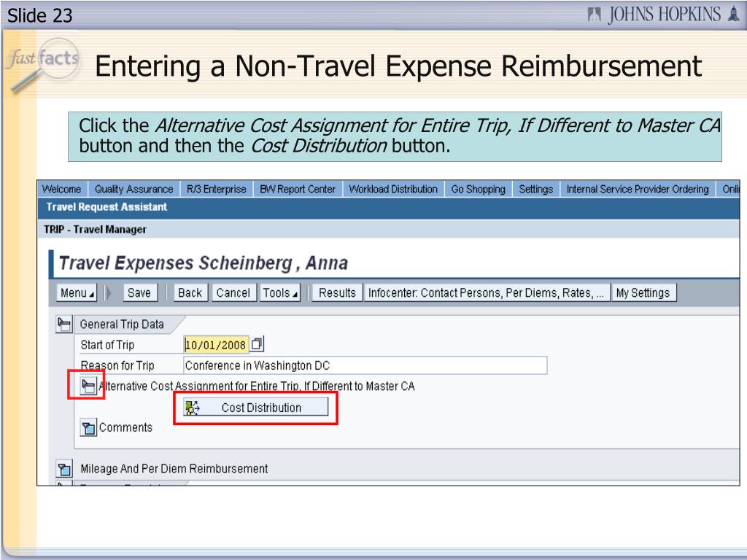
Task: Click the Start of Trip date field
Action: coord(216,344)
